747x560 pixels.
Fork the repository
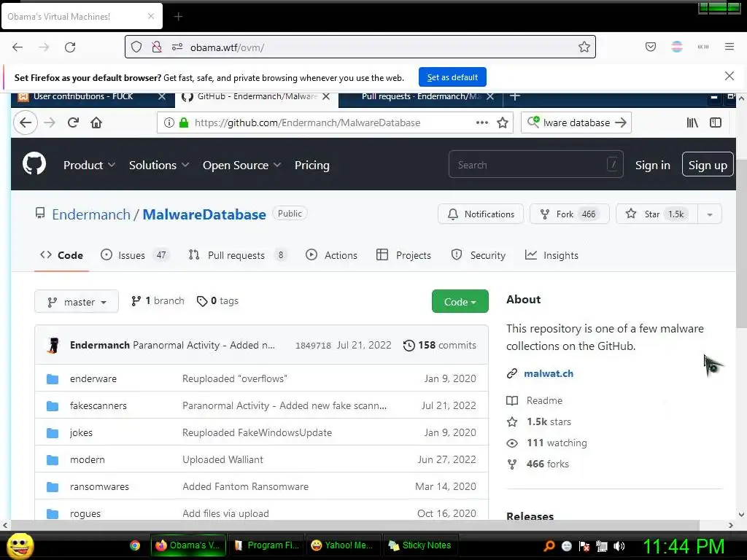[x=569, y=214]
